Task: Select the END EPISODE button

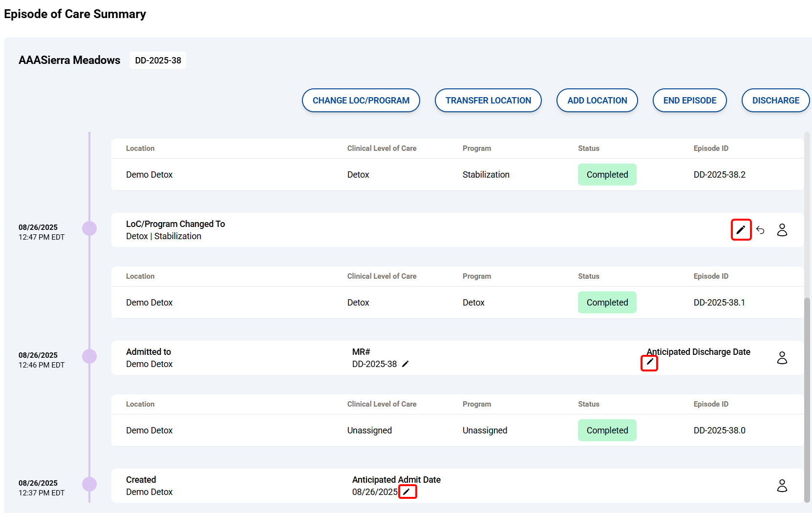Action: click(x=689, y=101)
